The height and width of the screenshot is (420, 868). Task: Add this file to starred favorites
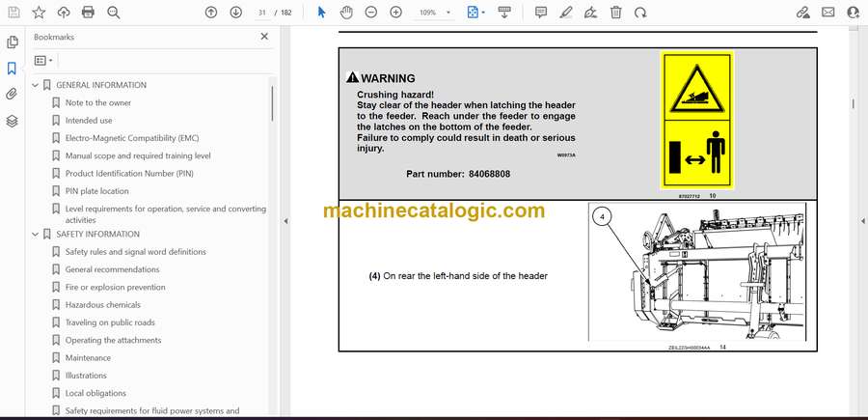[39, 13]
